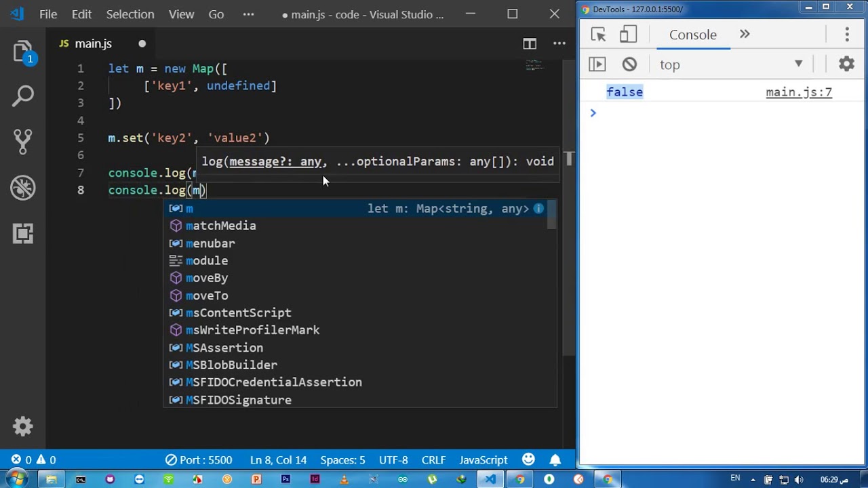Click Ln 8, Col 14 in status bar

(x=278, y=460)
